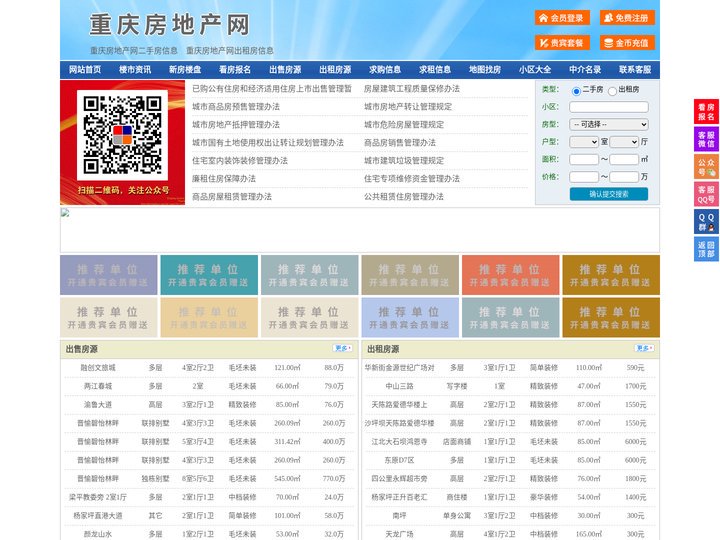Open the 求租信息 navigation item
720x540 pixels.
point(435,70)
